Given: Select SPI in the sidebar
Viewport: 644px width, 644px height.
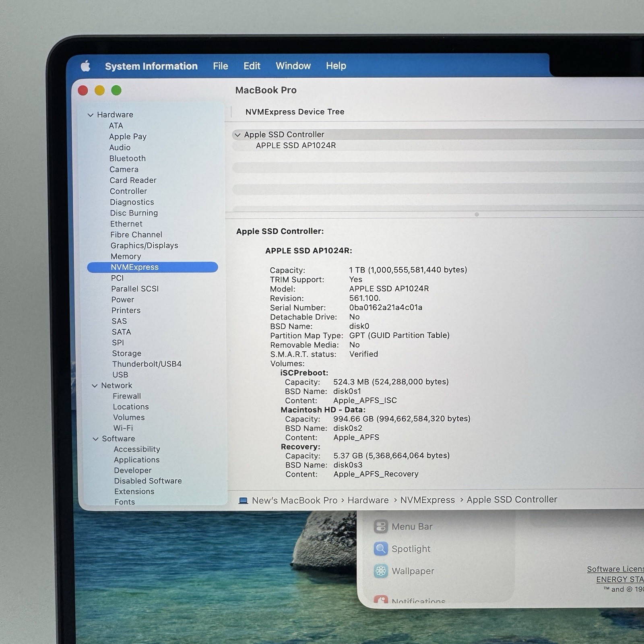Looking at the screenshot, I should coord(118,343).
